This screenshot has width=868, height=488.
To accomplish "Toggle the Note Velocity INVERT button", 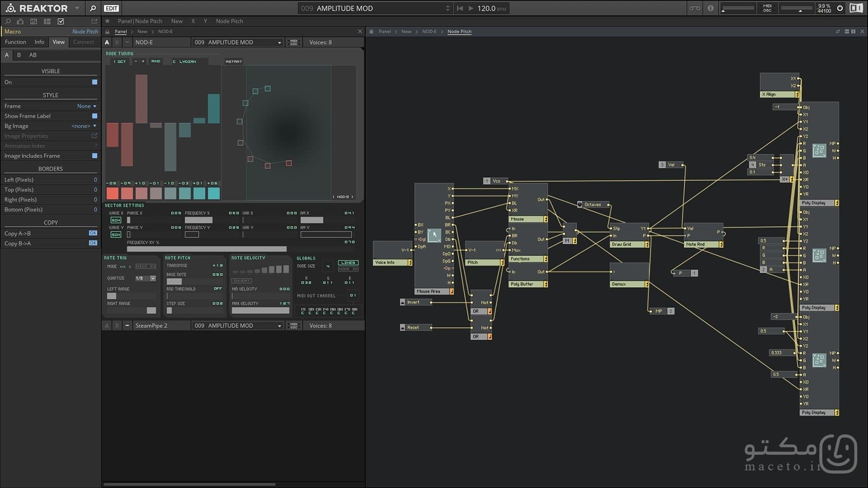I will tap(242, 281).
